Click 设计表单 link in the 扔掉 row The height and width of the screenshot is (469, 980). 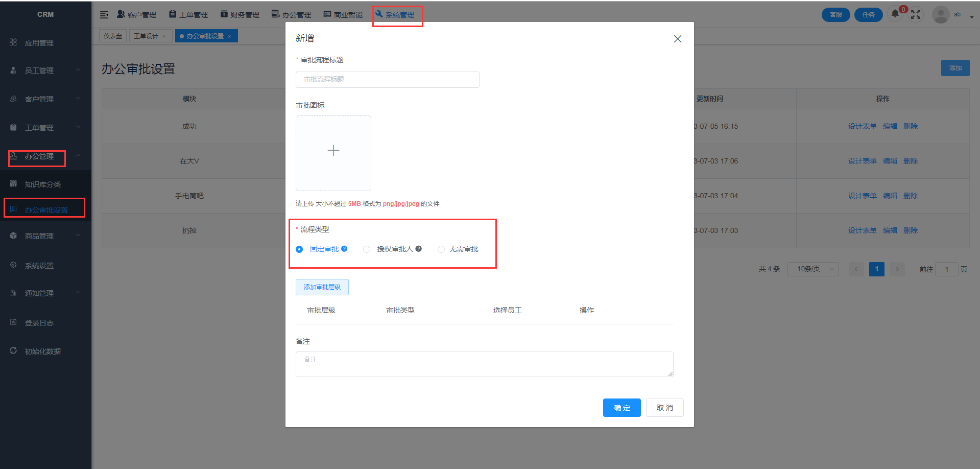[863, 230]
